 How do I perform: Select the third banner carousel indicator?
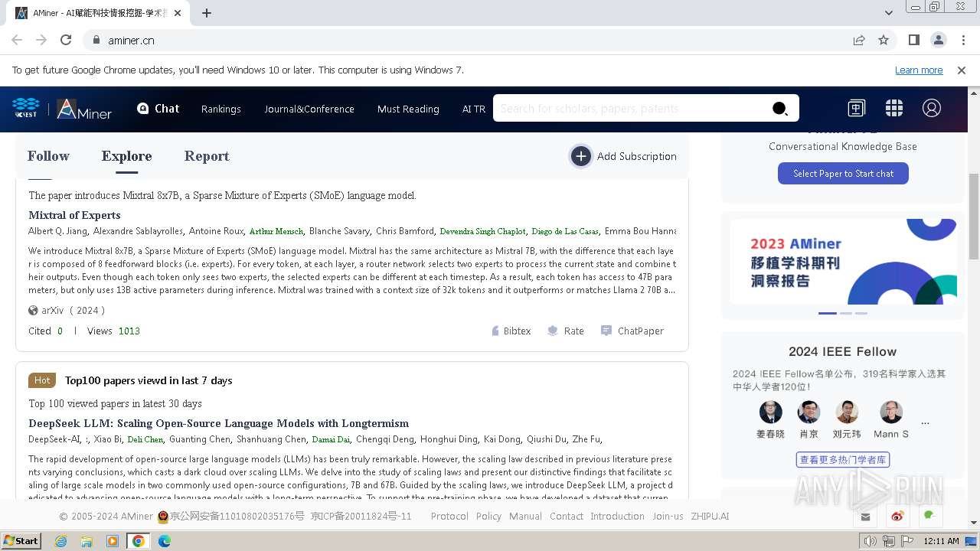click(861, 313)
